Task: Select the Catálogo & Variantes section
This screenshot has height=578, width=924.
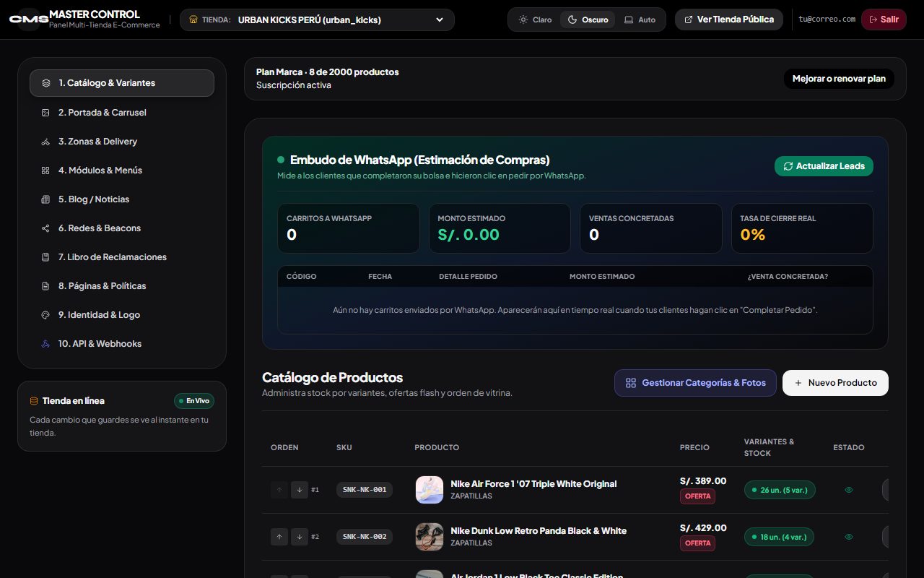Action: pos(122,83)
